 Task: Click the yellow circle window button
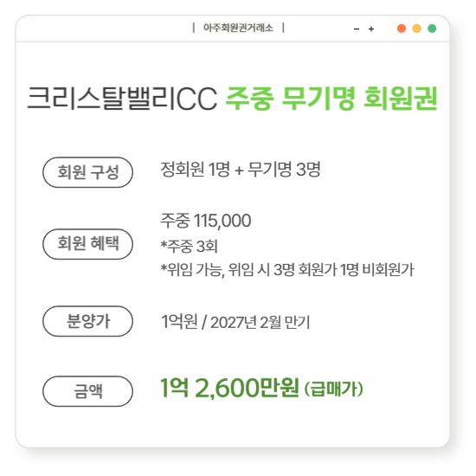pos(416,29)
